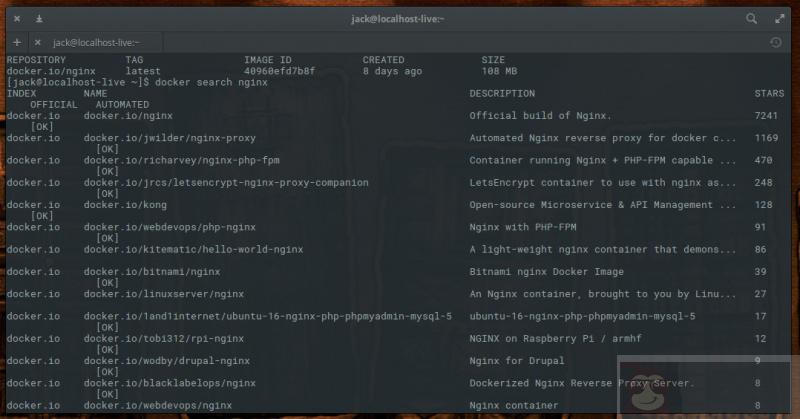Image resolution: width=800 pixels, height=419 pixels.
Task: Click docker.io/wodby/drupal-nginx entry
Action: click(167, 361)
